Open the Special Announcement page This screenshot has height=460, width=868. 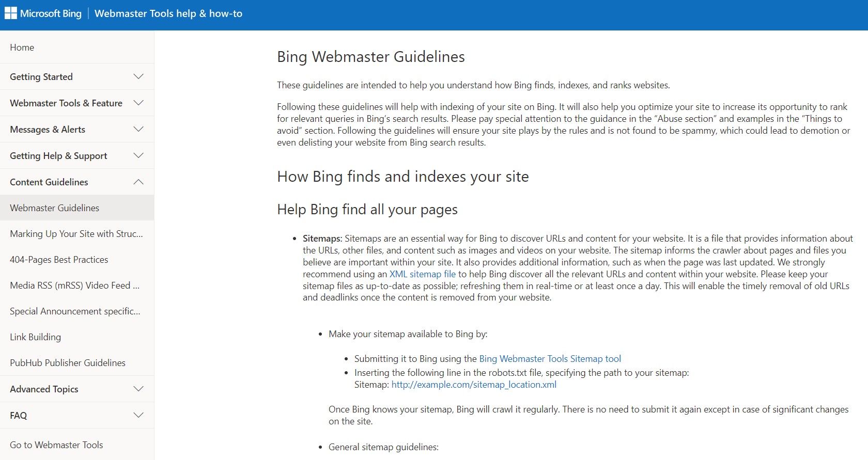pyautogui.click(x=75, y=311)
